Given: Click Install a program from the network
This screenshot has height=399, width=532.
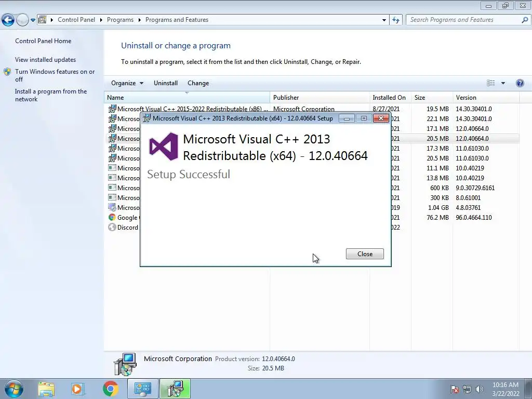Looking at the screenshot, I should (51, 96).
